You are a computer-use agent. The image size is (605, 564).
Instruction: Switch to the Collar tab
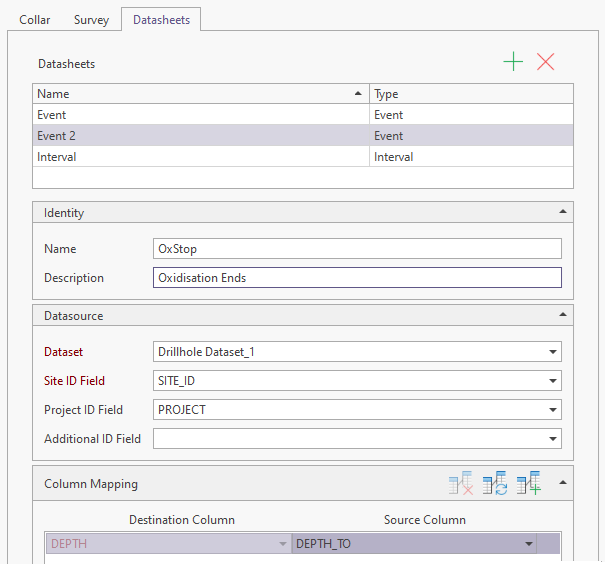pos(35,20)
